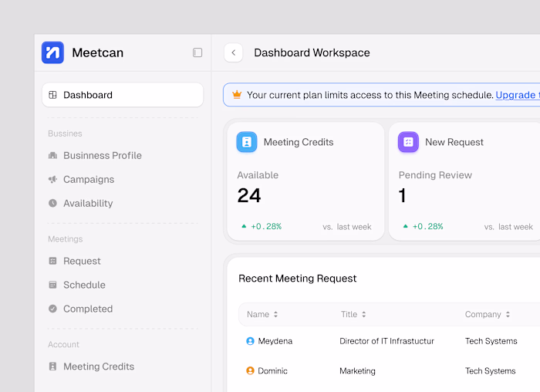Image resolution: width=540 pixels, height=392 pixels.
Task: Open Businness Profile in sidebar
Action: click(103, 155)
